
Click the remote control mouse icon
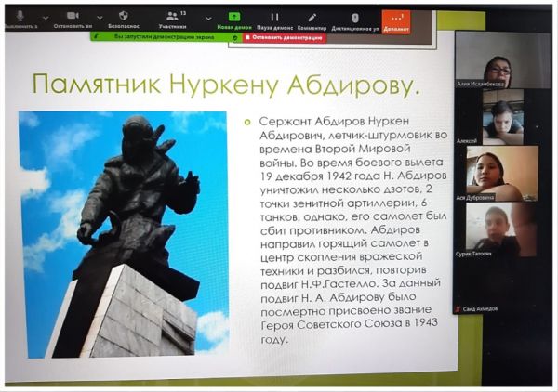354,20
